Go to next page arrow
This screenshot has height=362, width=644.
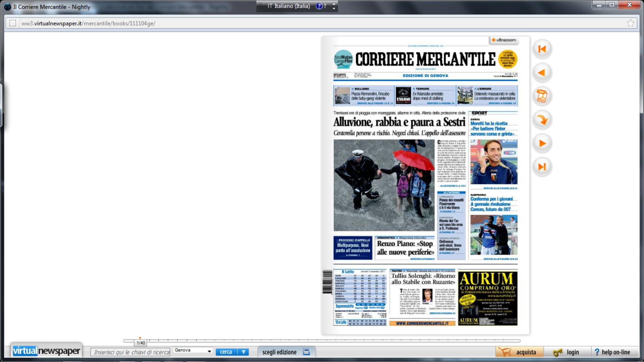pos(542,143)
